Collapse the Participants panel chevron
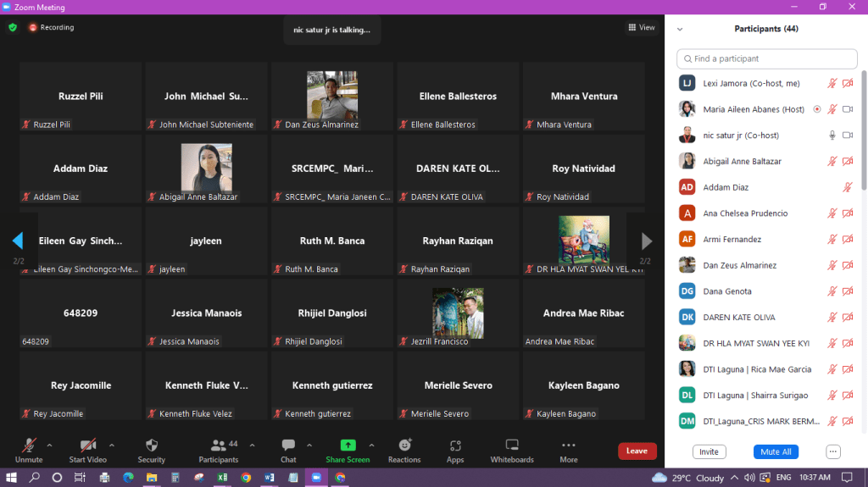Screen dimensions: 868x487 [x=679, y=29]
